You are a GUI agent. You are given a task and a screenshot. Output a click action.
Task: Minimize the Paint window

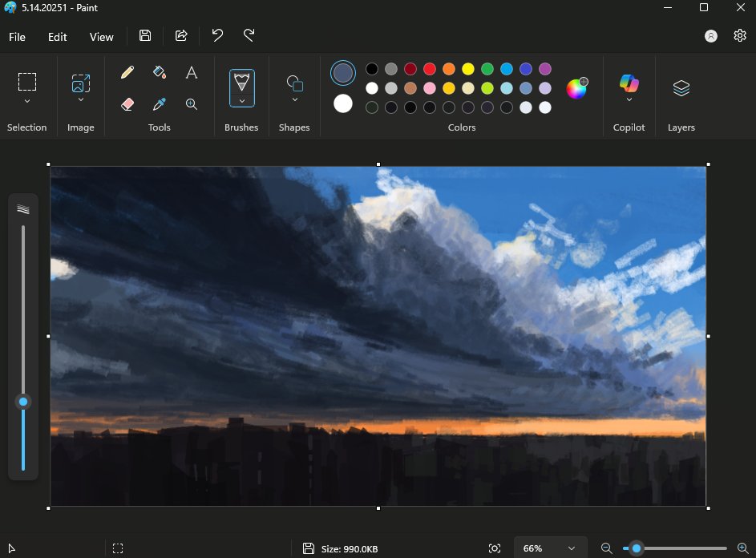click(668, 8)
